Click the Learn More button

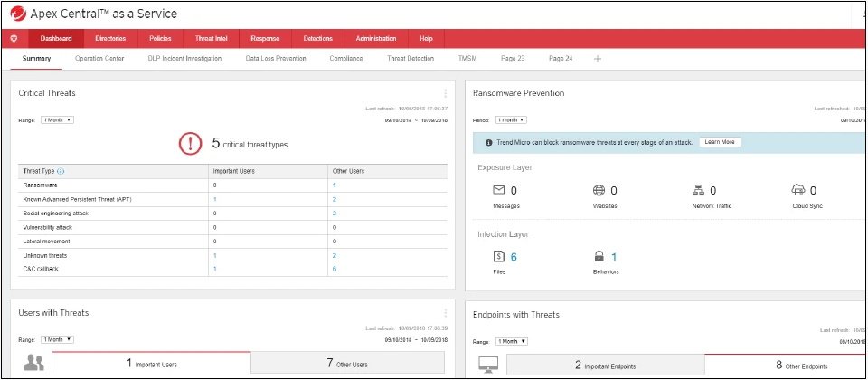coord(720,142)
